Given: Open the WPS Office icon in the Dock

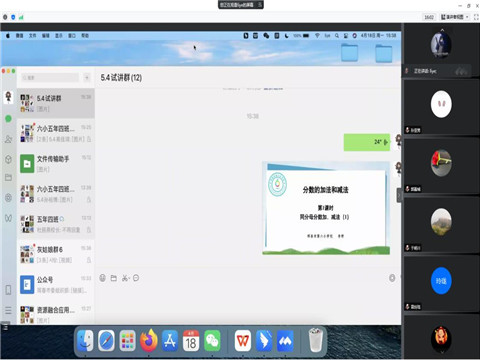Looking at the screenshot, I should click(243, 341).
